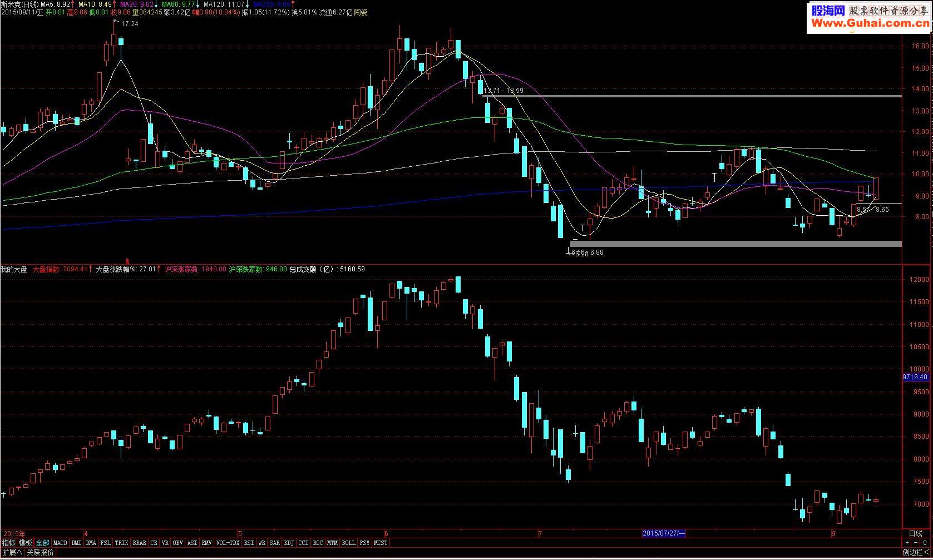
Task: Select the WR indicator
Action: coord(262,543)
